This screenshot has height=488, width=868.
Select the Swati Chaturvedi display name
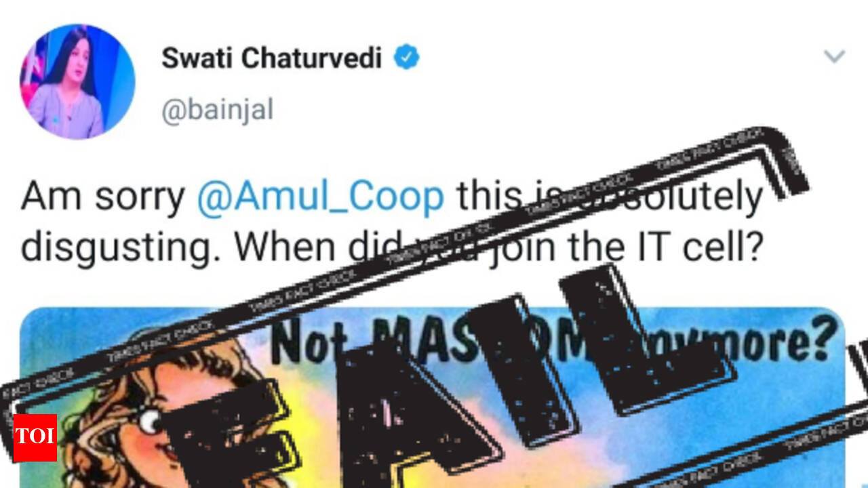271,58
